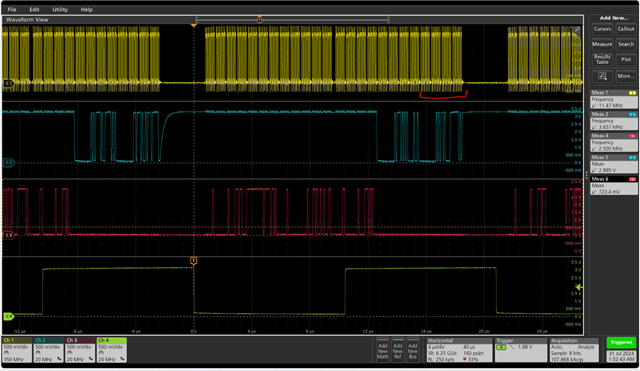Viewport: 640px width, 371px height.
Task: Expand the More... options
Action: pyautogui.click(x=626, y=76)
